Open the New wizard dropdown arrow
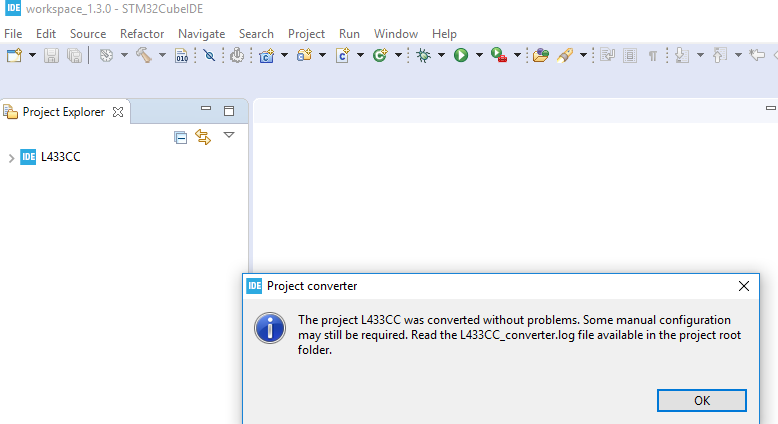Viewport: 778px width, 424px height. pos(32,55)
